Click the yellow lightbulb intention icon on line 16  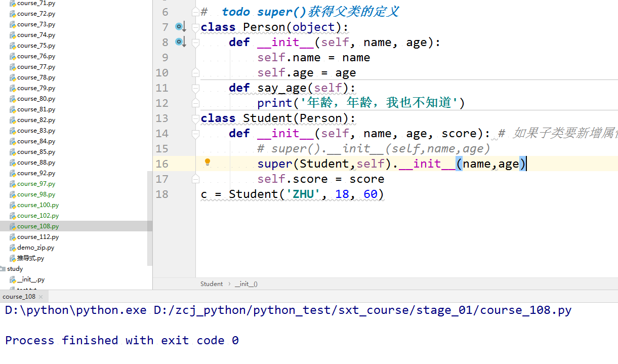click(x=207, y=163)
